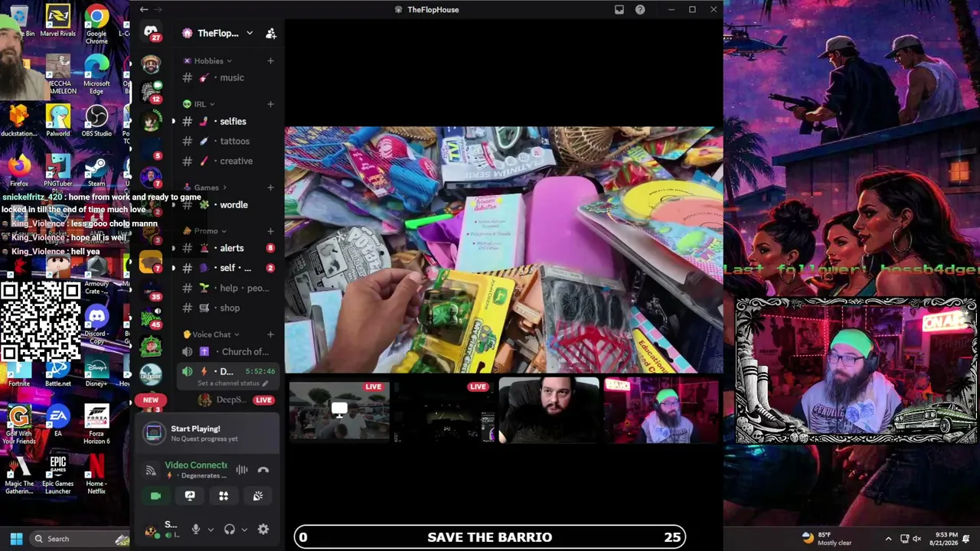Collapse the Voice Chat category
Screen dimensions: 980x551
(211, 334)
